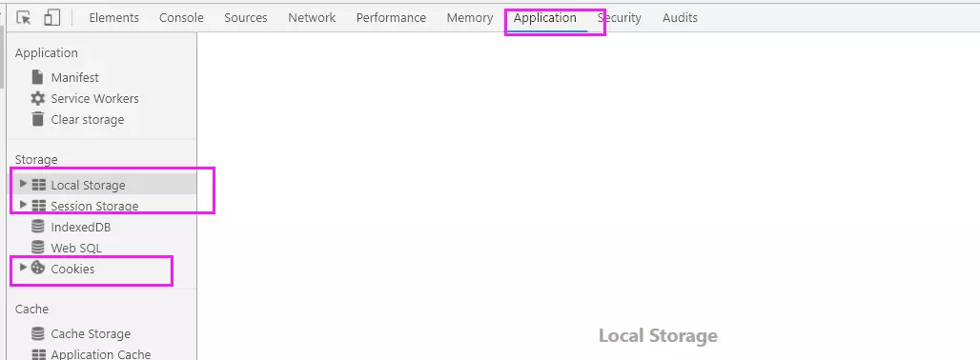Select the Application tab

(x=545, y=18)
